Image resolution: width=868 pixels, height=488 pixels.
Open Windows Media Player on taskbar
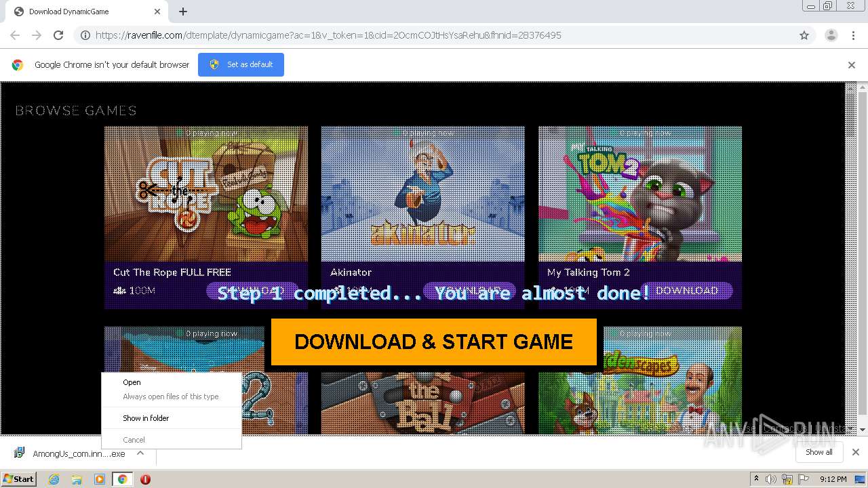point(100,479)
